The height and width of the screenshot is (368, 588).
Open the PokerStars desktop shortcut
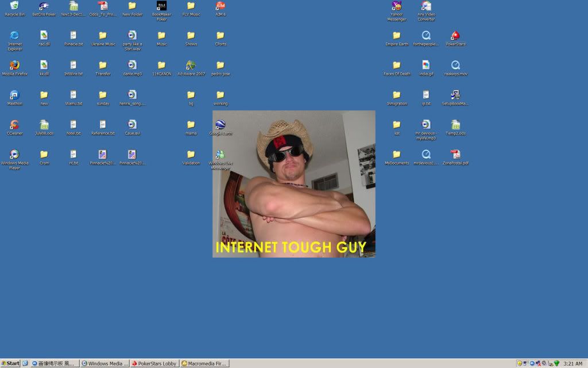[455, 36]
